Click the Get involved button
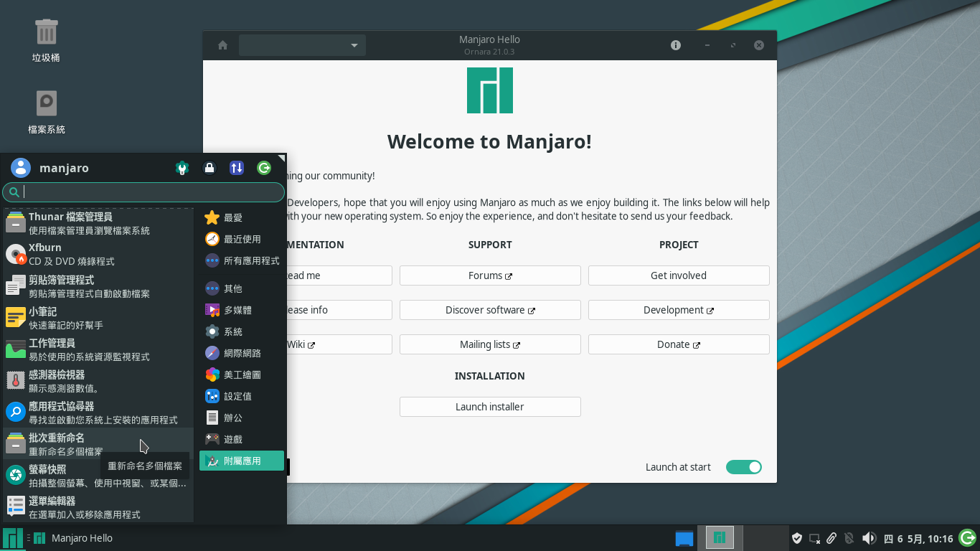Viewport: 980px width, 551px height. coord(679,275)
